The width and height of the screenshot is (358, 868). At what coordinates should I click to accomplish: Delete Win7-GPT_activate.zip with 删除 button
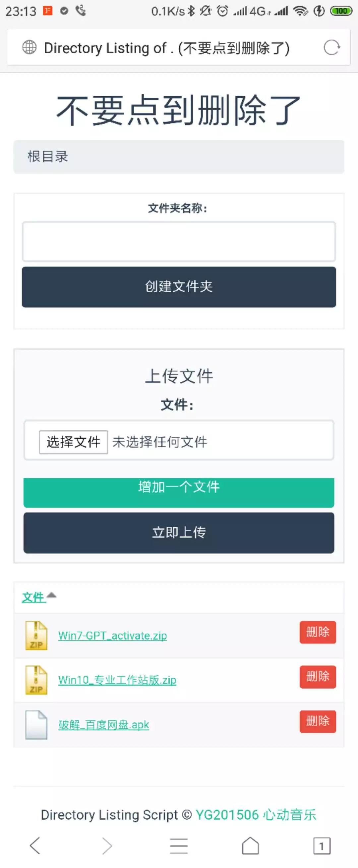pos(318,632)
